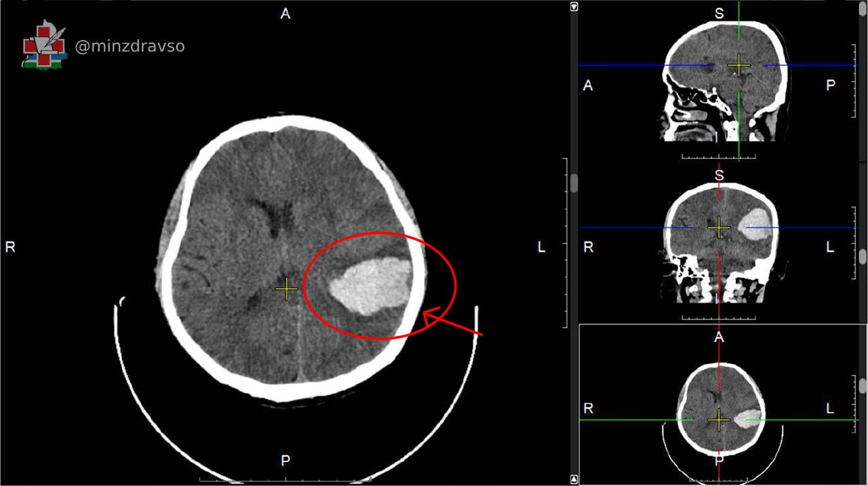
Task: Click the crosshair marker in the sagittal view
Action: (x=738, y=65)
